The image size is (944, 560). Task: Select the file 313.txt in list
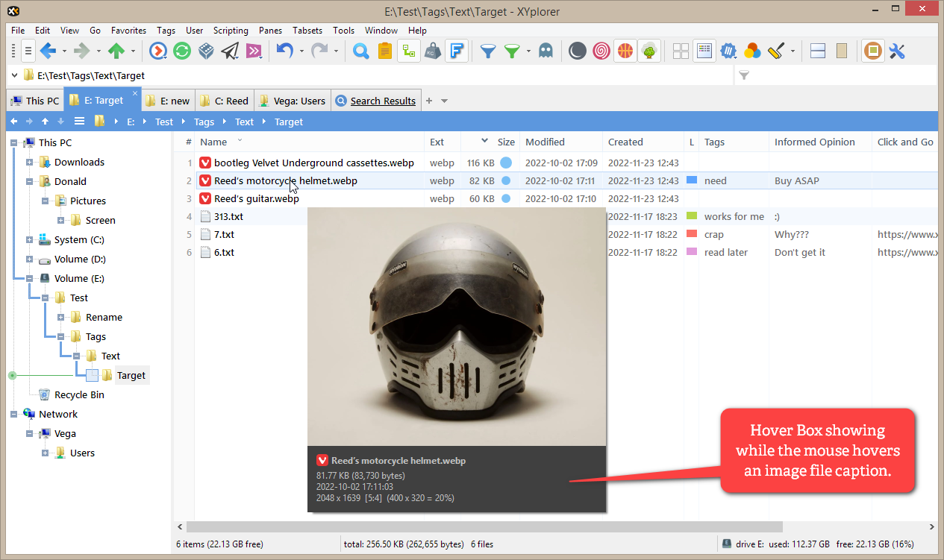click(x=228, y=216)
